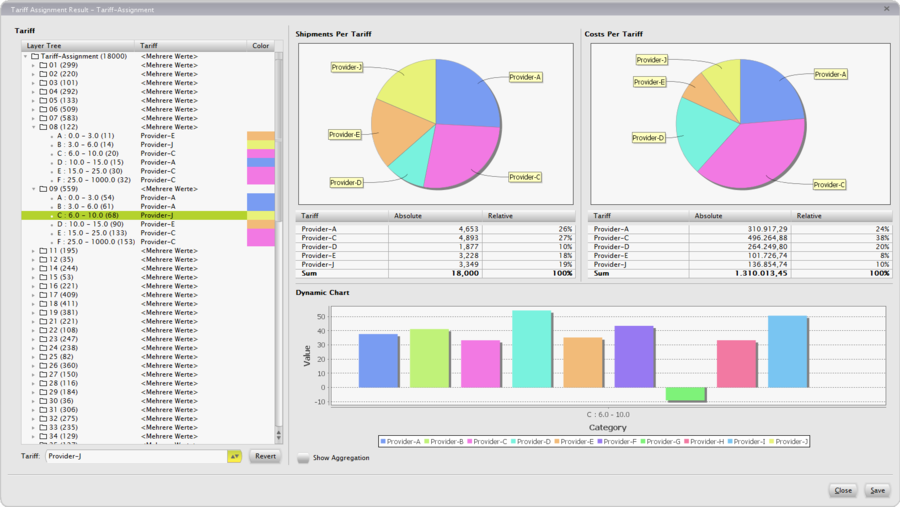Click the Provider-D bar in Dynamic Chart
The image size is (900, 507).
pos(531,349)
